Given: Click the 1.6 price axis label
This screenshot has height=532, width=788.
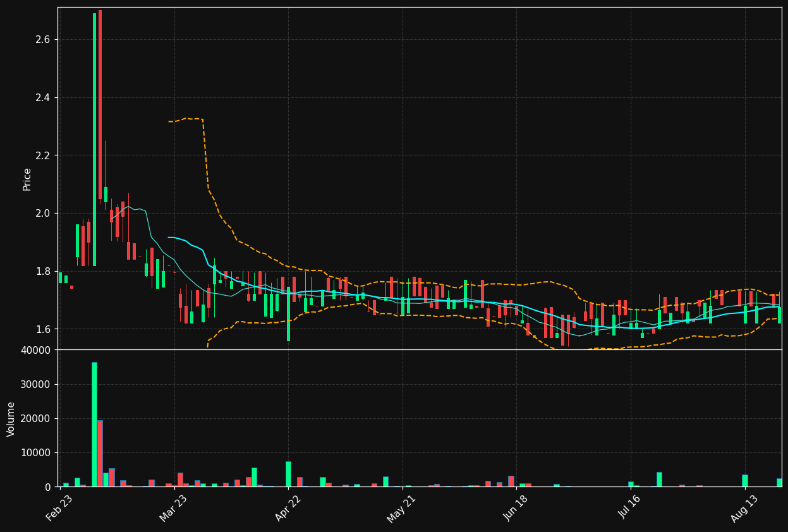Looking at the screenshot, I should [x=43, y=329].
